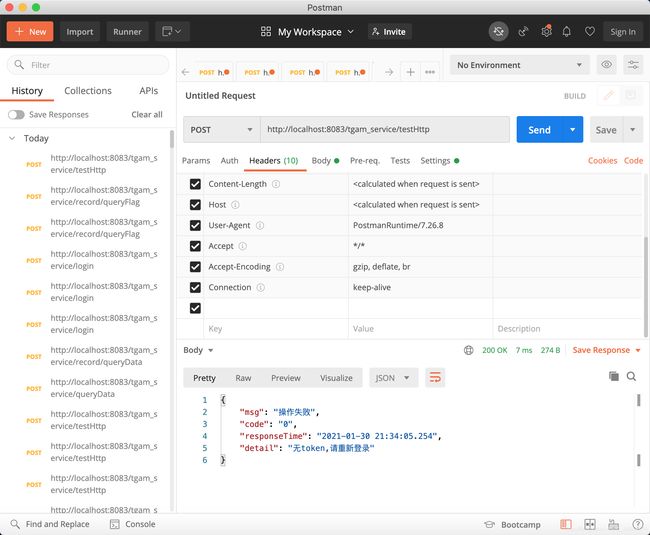Image resolution: width=650 pixels, height=535 pixels.
Task: Open the Runner button
Action: click(x=127, y=31)
